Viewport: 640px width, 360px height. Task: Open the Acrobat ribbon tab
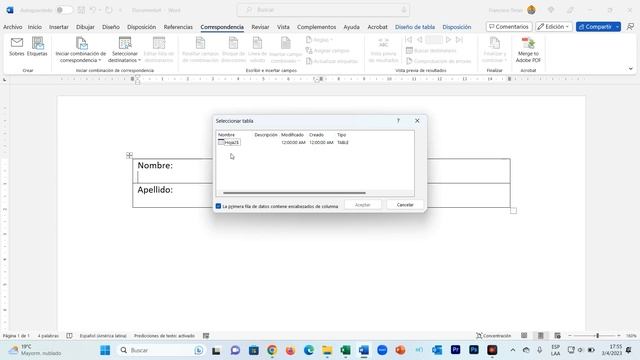pyautogui.click(x=378, y=27)
